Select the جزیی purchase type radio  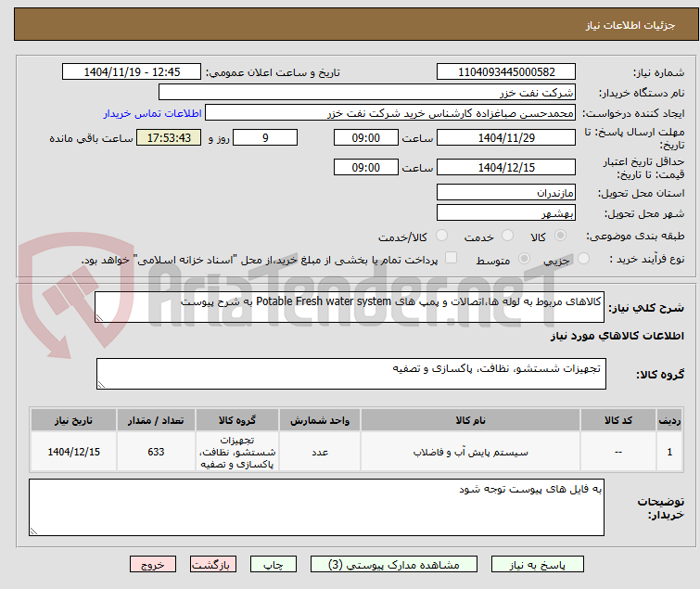tap(583, 259)
